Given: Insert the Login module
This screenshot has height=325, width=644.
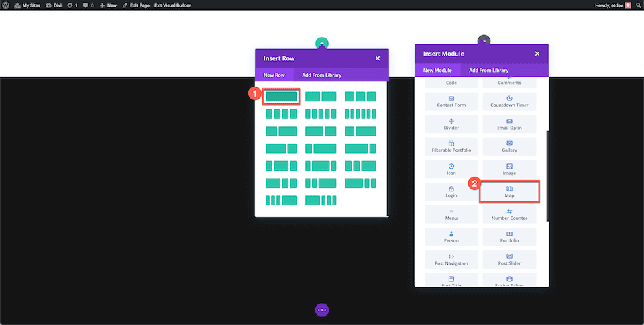Looking at the screenshot, I should click(451, 192).
